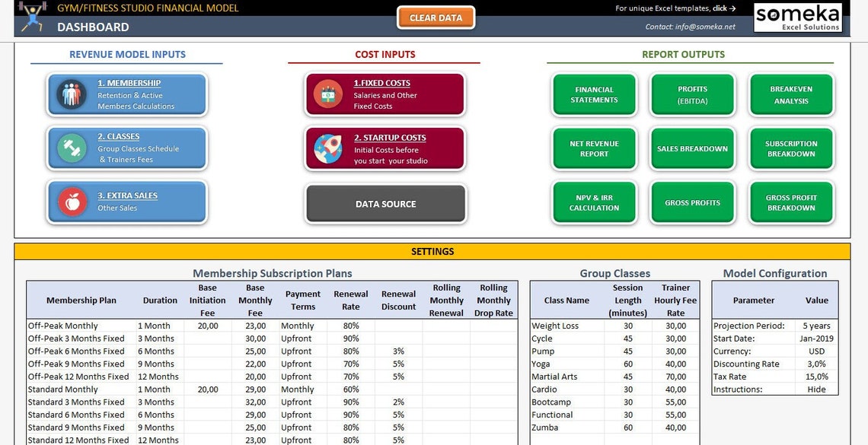The image size is (868, 445).
Task: Open the Breakeven Analysis report
Action: [791, 94]
